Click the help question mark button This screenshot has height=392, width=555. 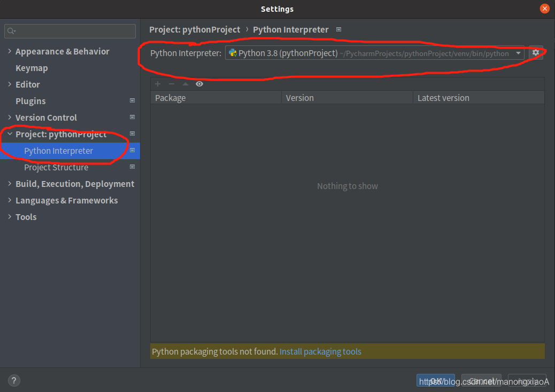pyautogui.click(x=14, y=380)
